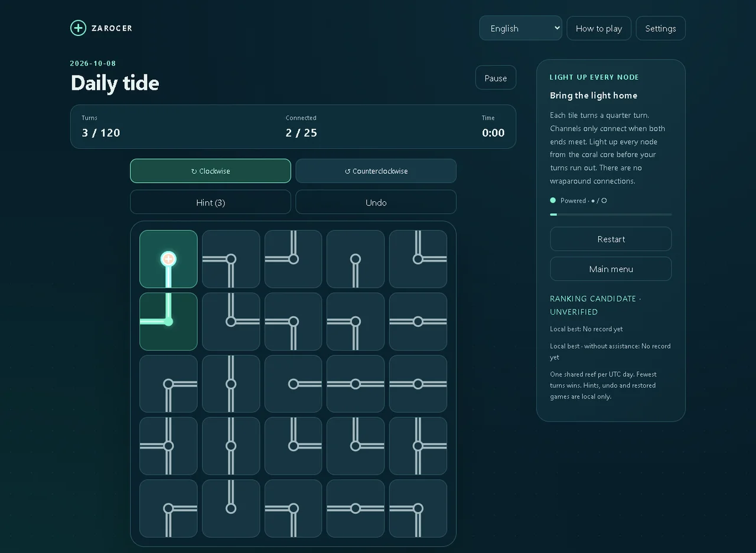Click the Connected value 2 / 25

coord(301,133)
